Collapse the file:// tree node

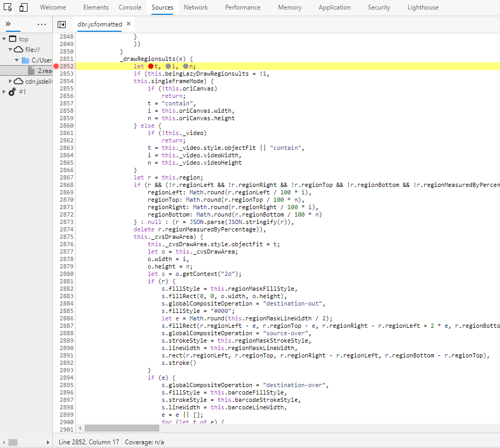click(x=10, y=50)
